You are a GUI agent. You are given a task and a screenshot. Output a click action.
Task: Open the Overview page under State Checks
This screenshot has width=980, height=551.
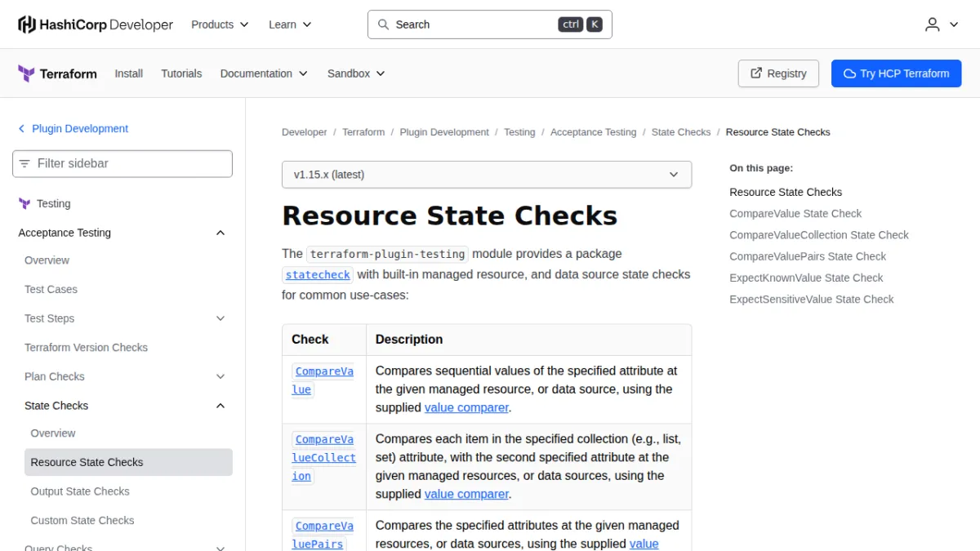click(x=53, y=433)
